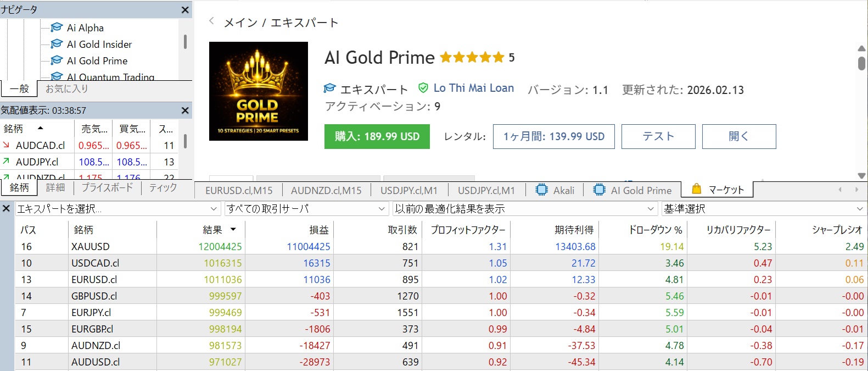Open the メイン breadcrumb link
868x371 pixels.
(x=240, y=23)
